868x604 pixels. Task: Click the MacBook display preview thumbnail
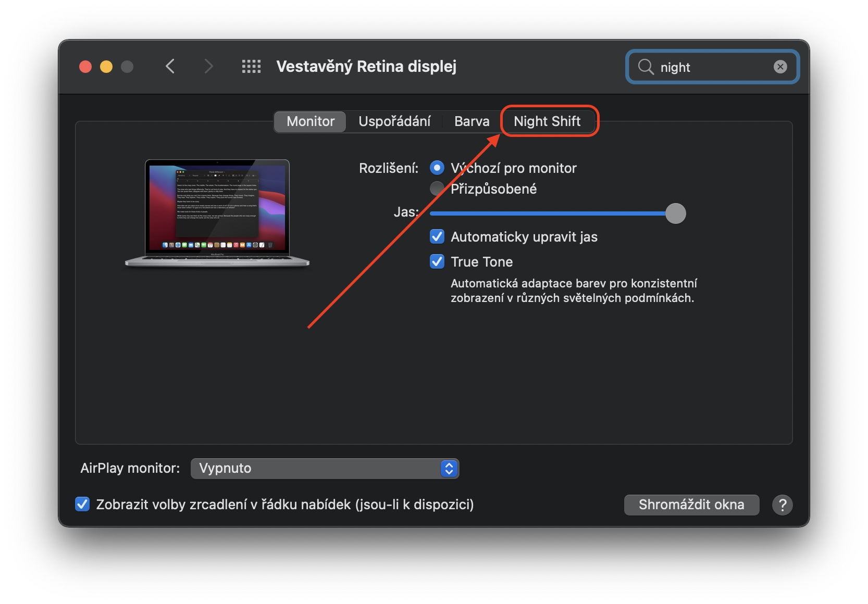click(x=217, y=213)
